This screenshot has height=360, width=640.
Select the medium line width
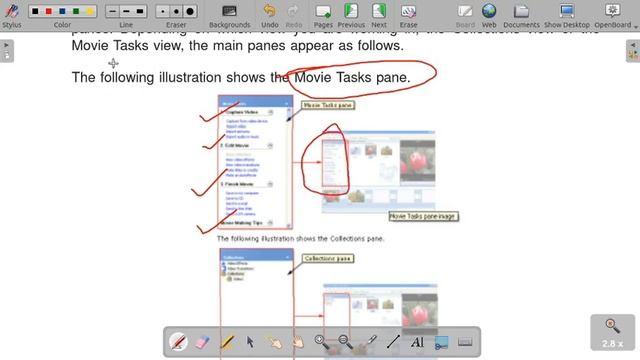click(126, 11)
